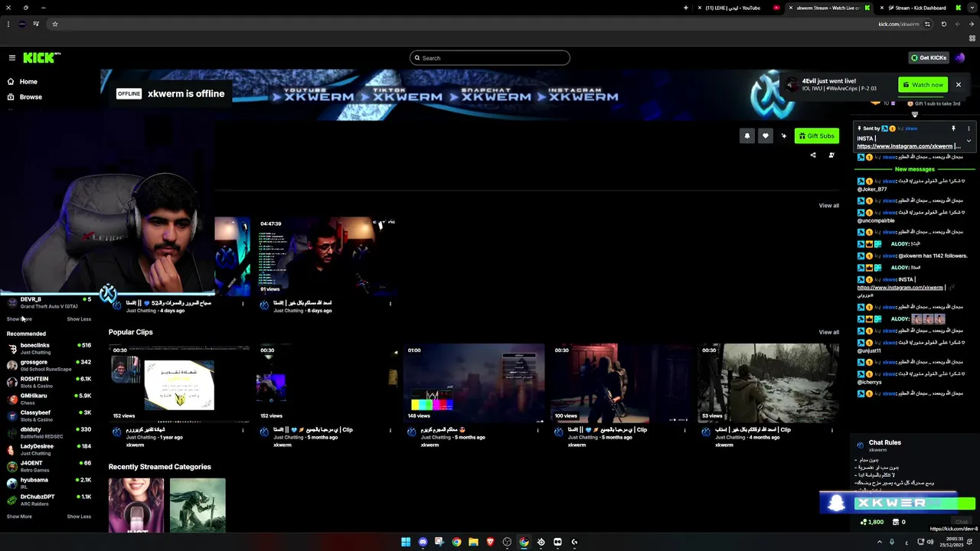The image size is (980, 551).
Task: Select LadyDesiree channel
Action: coord(49,449)
